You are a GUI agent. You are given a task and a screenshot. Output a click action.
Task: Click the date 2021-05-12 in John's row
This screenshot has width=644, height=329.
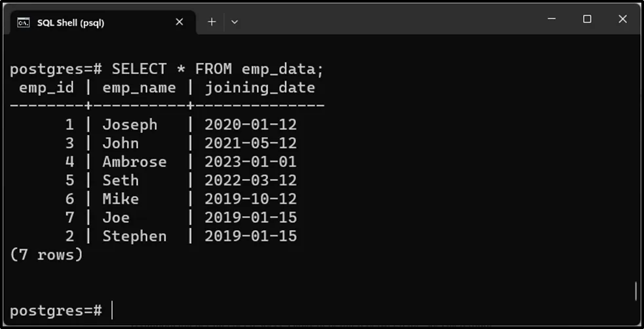(x=250, y=143)
